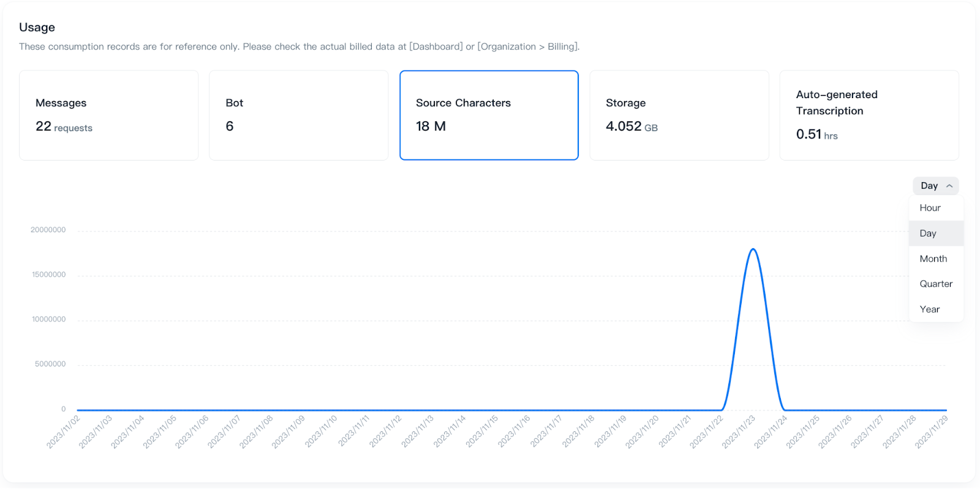980x489 pixels.
Task: Click the 2023/11/02 x-axis date label
Action: (x=64, y=431)
